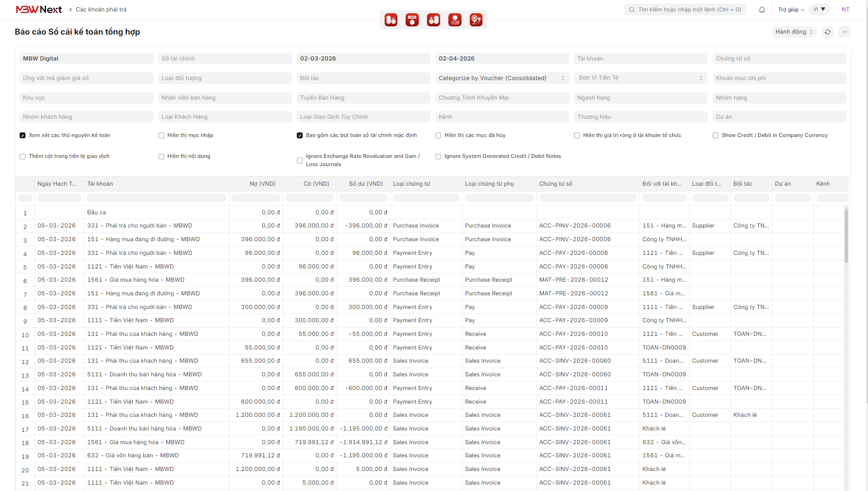The width and height of the screenshot is (868, 491).
Task: Click the 'Thương hiệu' brand filter field
Action: [x=640, y=117]
